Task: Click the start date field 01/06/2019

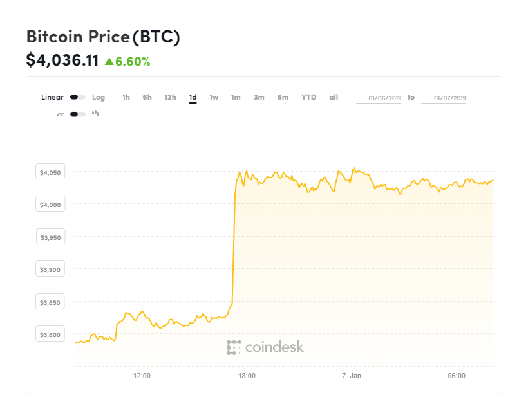Action: click(x=379, y=98)
